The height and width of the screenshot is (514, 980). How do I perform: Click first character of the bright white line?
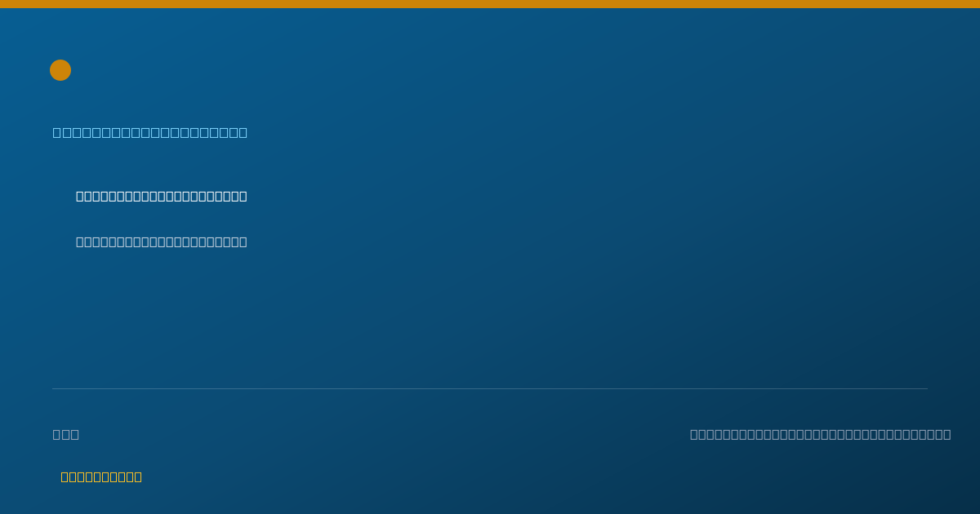(80, 196)
